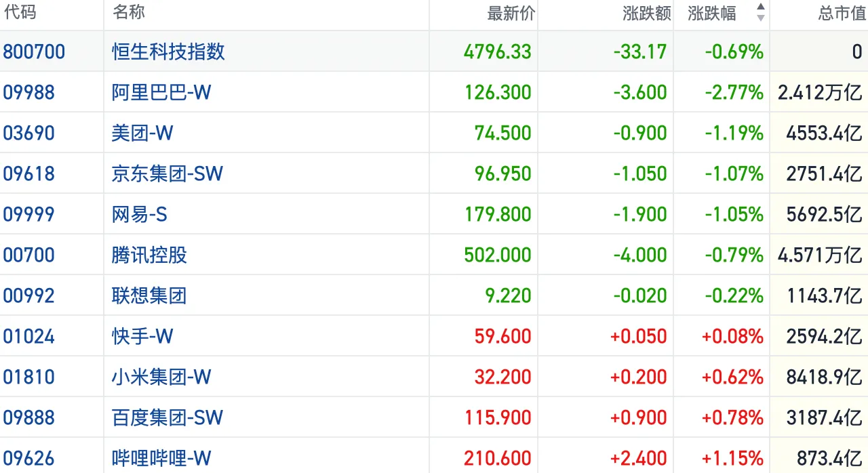Open the 阿里巴巴-W stock name

(x=161, y=92)
